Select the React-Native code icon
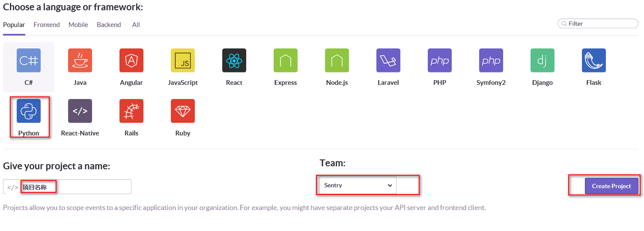This screenshot has height=231, width=644. [80, 111]
